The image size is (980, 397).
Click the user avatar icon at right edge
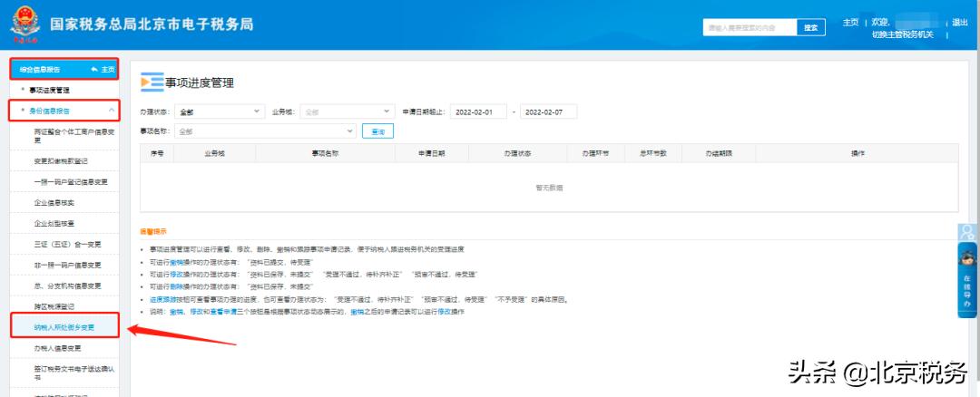click(x=967, y=232)
